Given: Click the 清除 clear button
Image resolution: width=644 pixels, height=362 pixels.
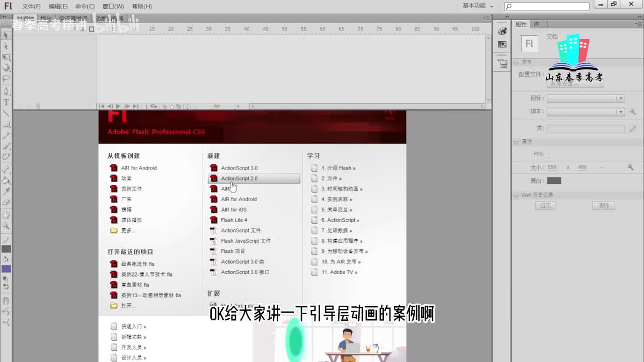Looking at the screenshot, I should coord(604,206).
